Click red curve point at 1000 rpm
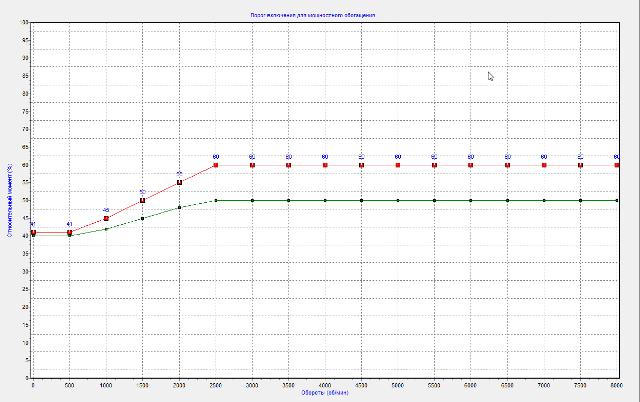The width and height of the screenshot is (640, 402). [x=106, y=218]
